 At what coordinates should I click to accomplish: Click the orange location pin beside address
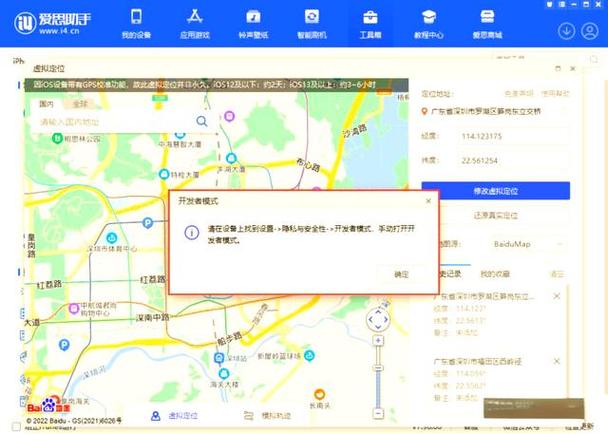point(424,111)
